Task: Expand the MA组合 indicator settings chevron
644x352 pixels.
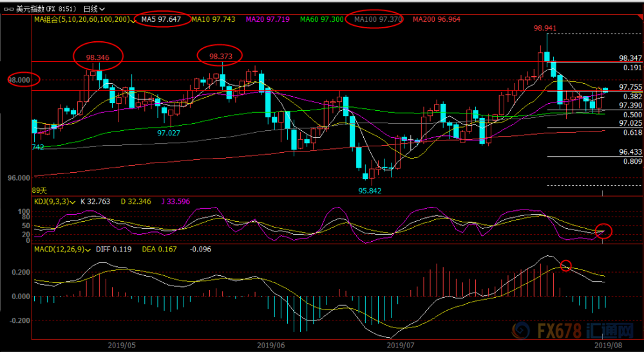Action: pos(133,20)
